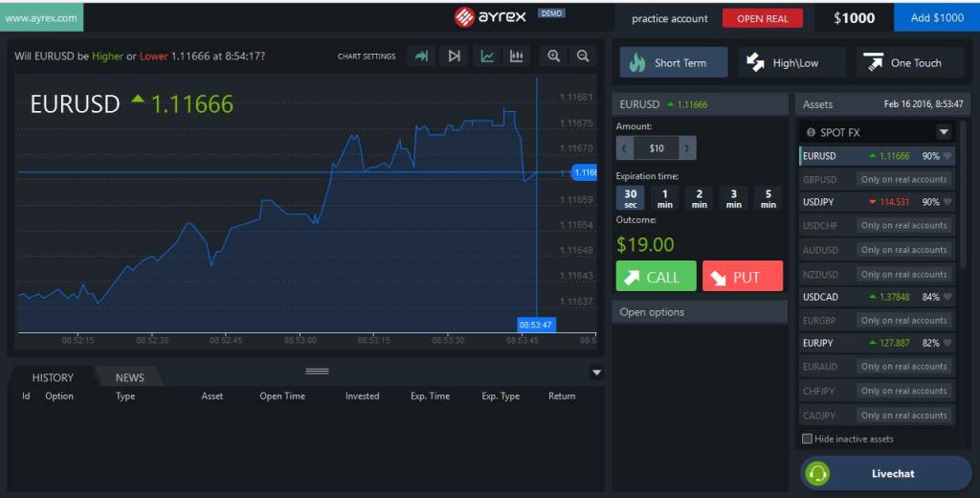Click the red PUT button

pyautogui.click(x=743, y=276)
